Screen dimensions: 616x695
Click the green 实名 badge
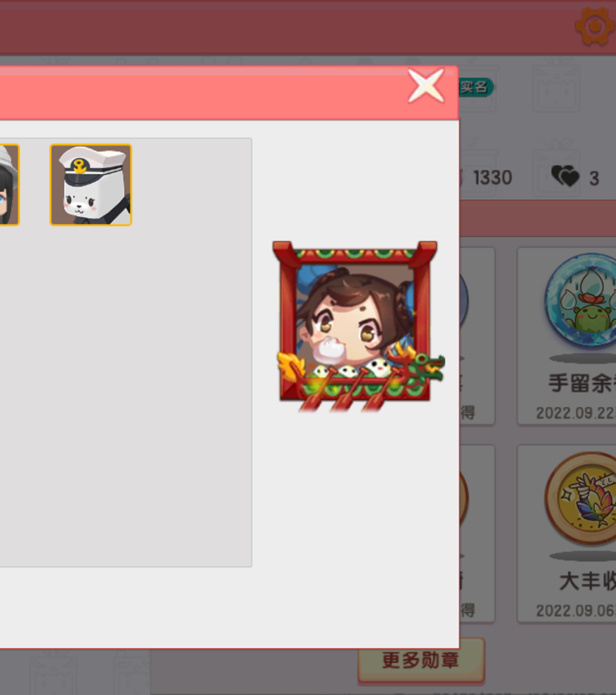pyautogui.click(x=476, y=87)
